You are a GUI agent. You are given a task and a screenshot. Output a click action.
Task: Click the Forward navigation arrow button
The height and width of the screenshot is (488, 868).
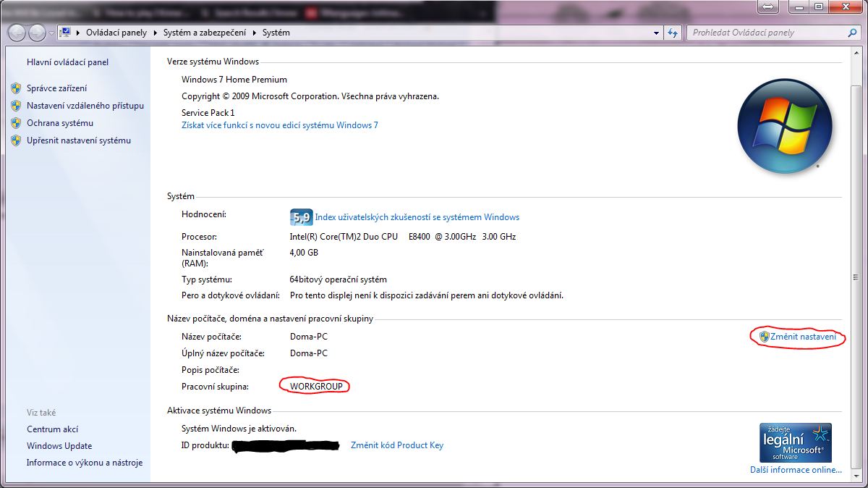[x=37, y=33]
